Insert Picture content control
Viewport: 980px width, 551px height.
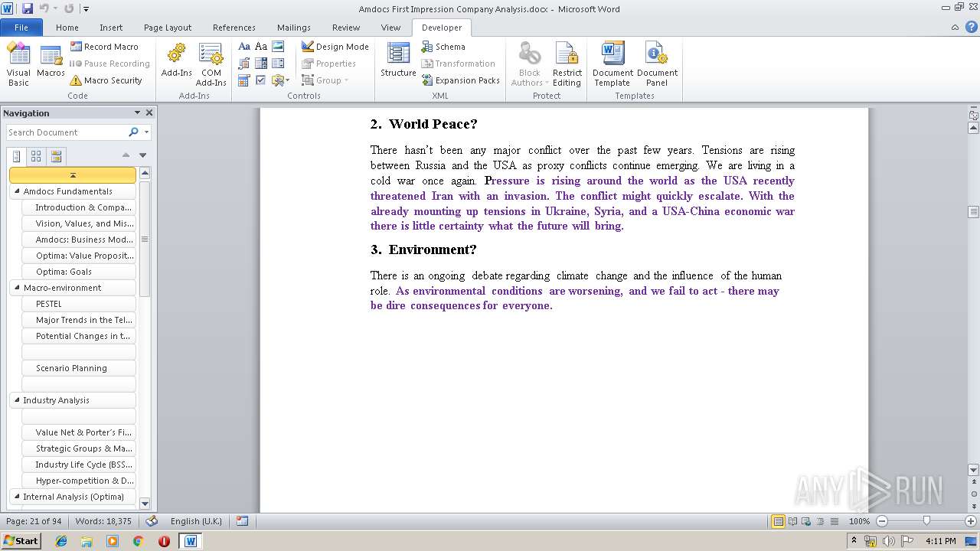point(278,47)
